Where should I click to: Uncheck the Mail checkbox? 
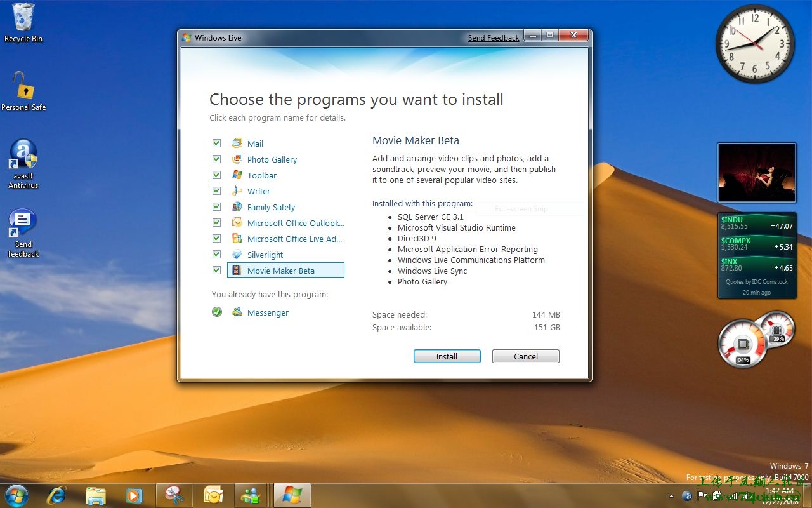pos(216,143)
